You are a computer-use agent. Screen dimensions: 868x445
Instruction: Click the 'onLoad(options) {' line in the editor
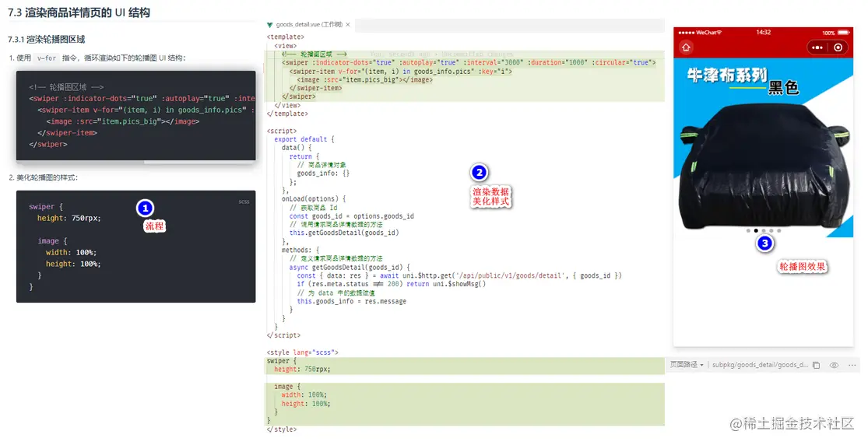[x=314, y=198]
